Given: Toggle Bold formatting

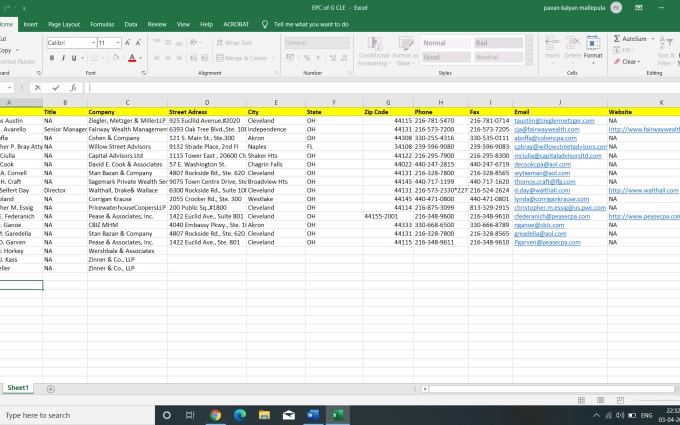Looking at the screenshot, I should [x=52, y=58].
